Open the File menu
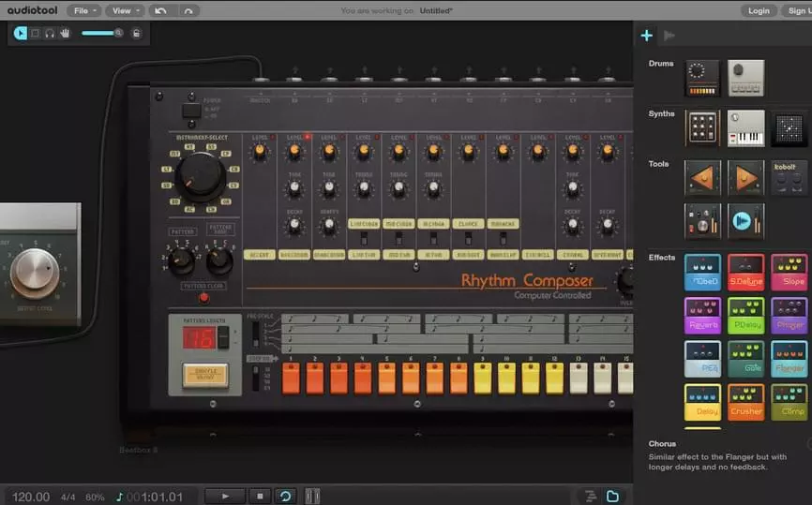 [85, 10]
